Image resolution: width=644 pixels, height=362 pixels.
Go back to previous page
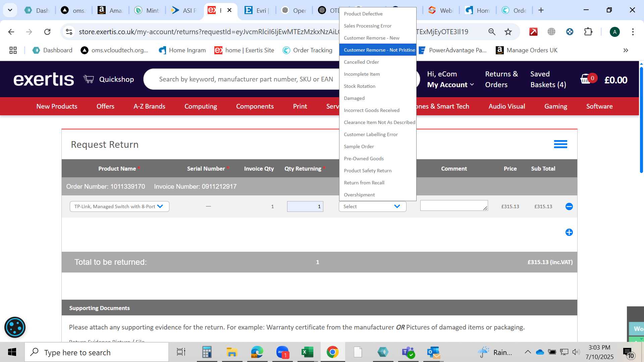11,32
